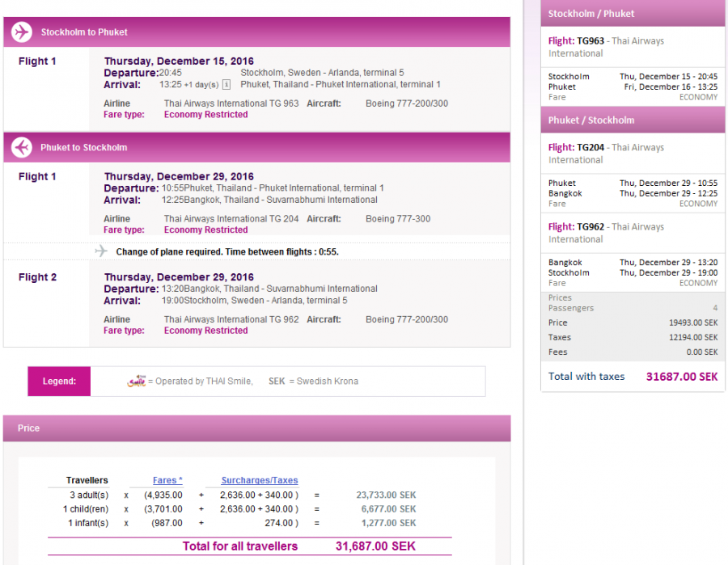Click the 1 child(ren) row label
Viewport: 728px width, 565px height.
pos(86,509)
